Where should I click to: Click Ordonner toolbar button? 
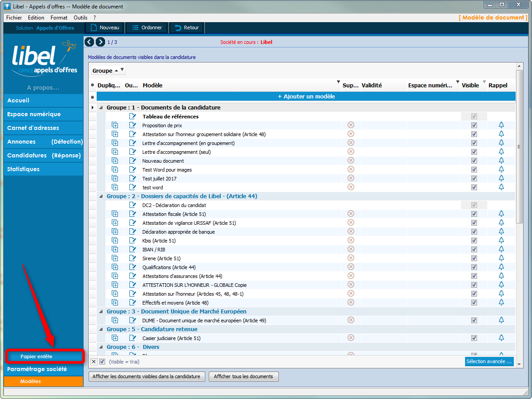[147, 27]
